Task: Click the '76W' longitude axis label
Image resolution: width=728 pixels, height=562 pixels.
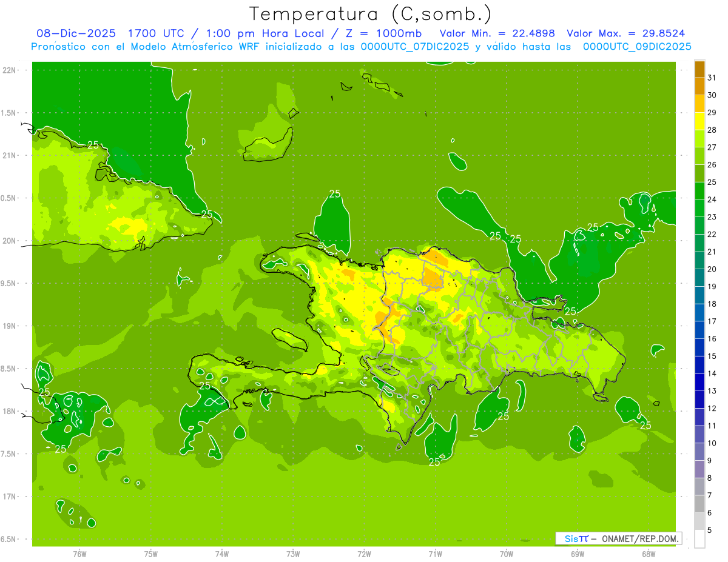Action: point(79,554)
